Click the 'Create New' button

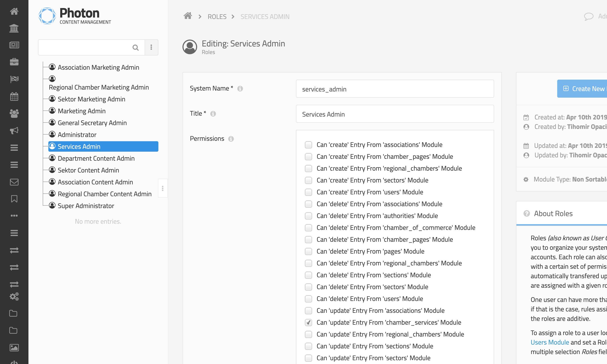click(x=585, y=88)
